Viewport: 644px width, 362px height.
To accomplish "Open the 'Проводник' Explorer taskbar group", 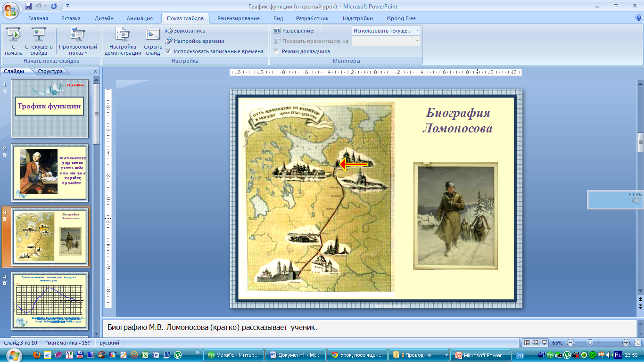I will coord(418,355).
